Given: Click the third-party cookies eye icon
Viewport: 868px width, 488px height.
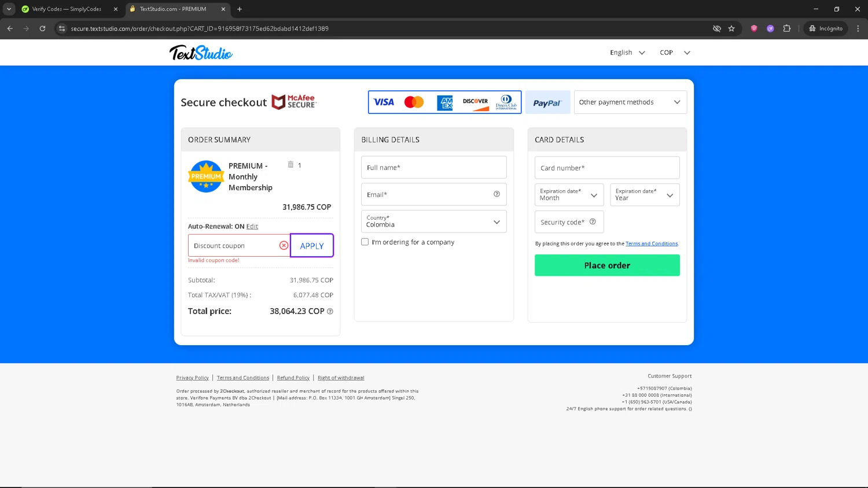Looking at the screenshot, I should (x=717, y=28).
